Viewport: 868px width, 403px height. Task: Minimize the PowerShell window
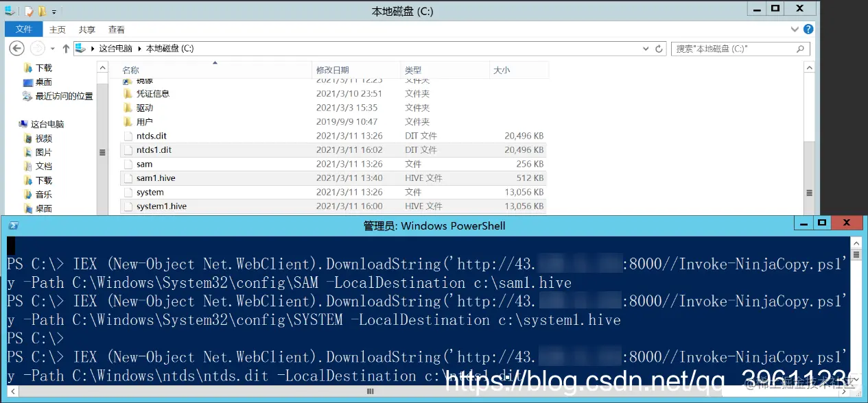tap(803, 223)
